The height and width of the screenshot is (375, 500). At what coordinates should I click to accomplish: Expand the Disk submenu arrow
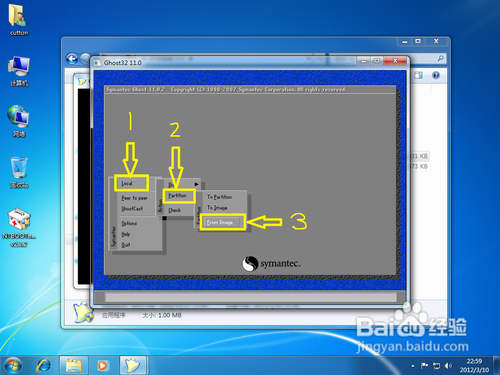point(197,184)
